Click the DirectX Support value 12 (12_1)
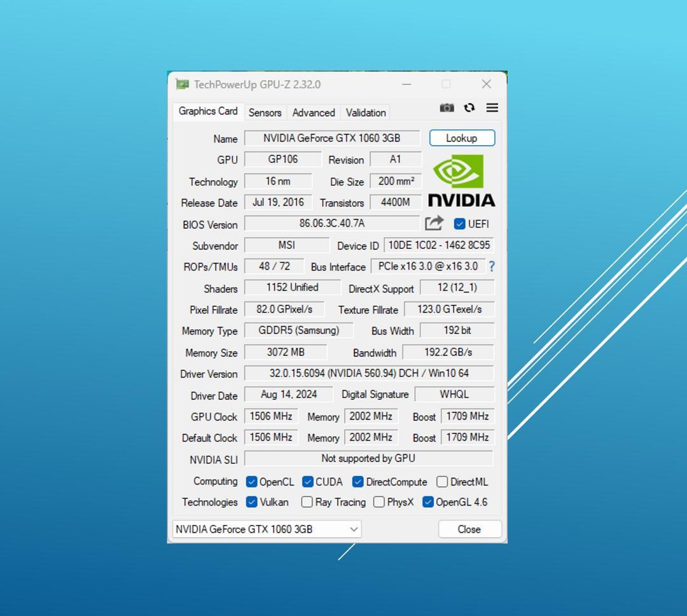 457,287
